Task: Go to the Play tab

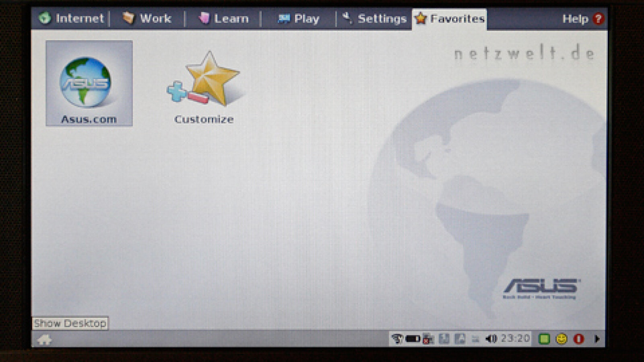Action: [298, 19]
